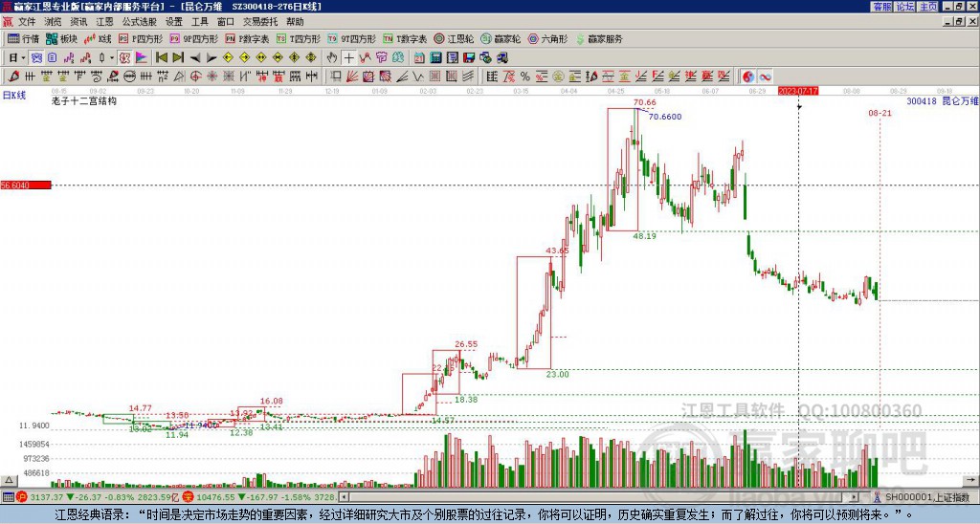Click the 主页 homepage button

[927, 7]
